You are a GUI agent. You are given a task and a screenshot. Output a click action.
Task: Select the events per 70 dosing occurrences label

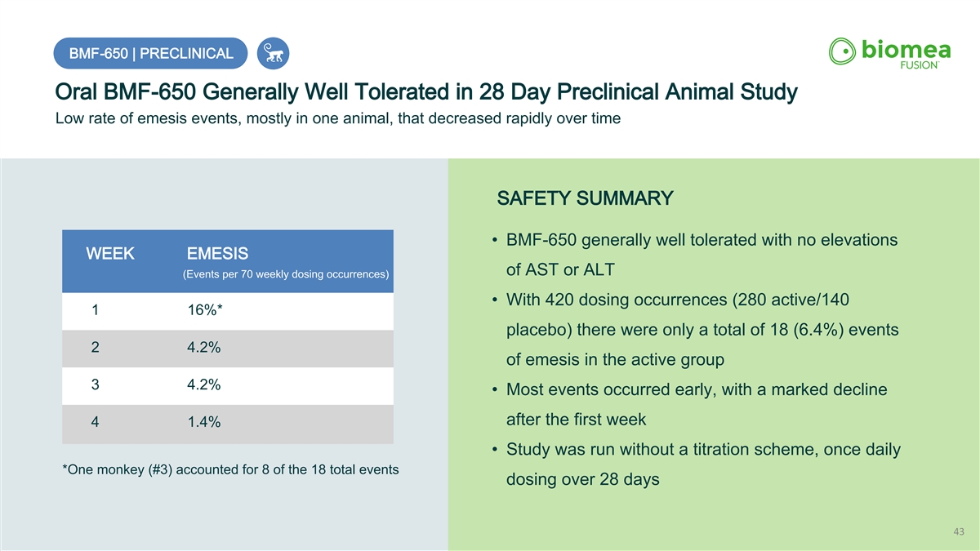(x=284, y=274)
